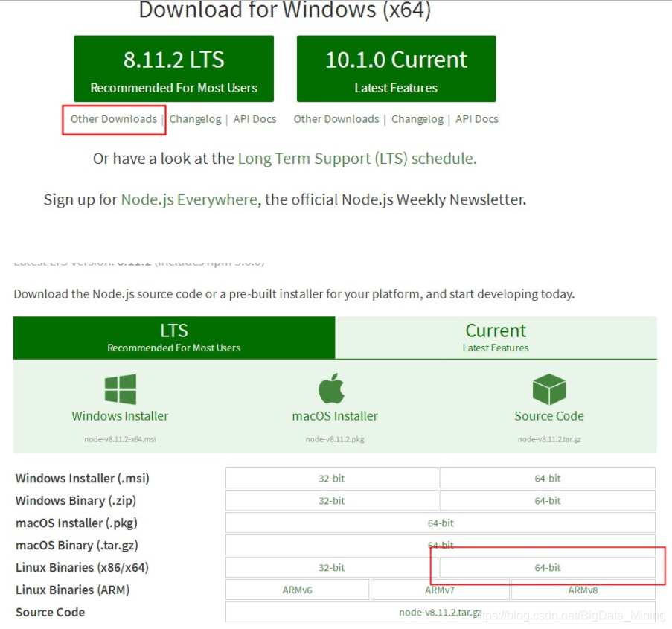Viewport: 672px width, 629px height.
Task: Switch to the LTS tab
Action: pyautogui.click(x=174, y=338)
